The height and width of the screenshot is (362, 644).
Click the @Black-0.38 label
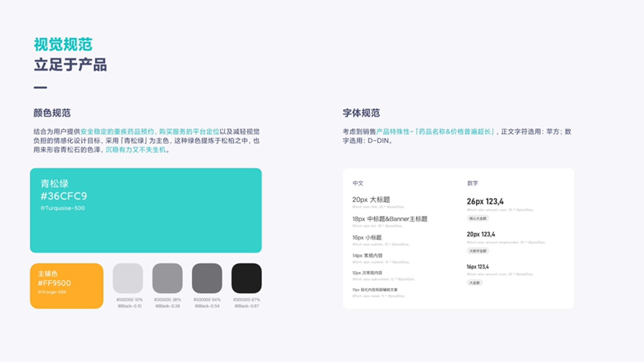click(167, 306)
